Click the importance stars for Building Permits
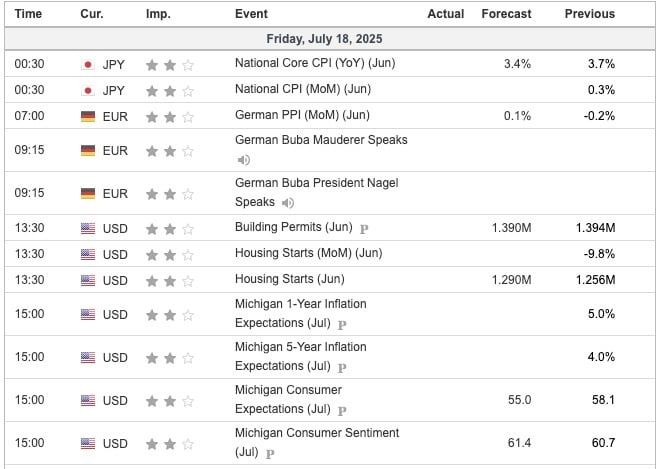 tap(170, 229)
